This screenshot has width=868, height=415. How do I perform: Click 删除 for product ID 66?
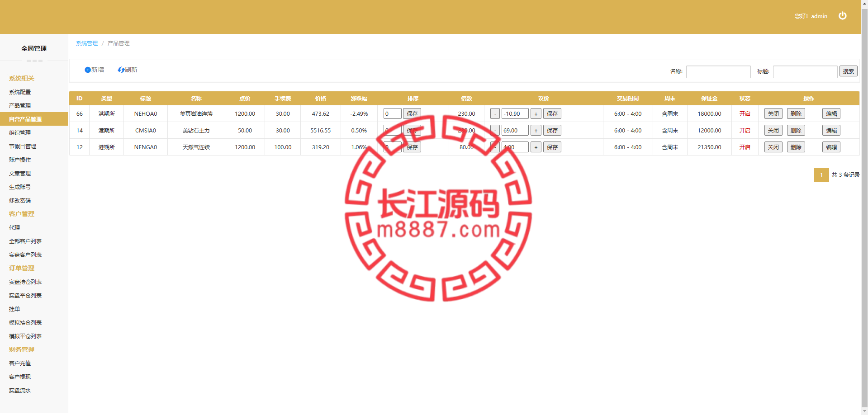coord(796,113)
